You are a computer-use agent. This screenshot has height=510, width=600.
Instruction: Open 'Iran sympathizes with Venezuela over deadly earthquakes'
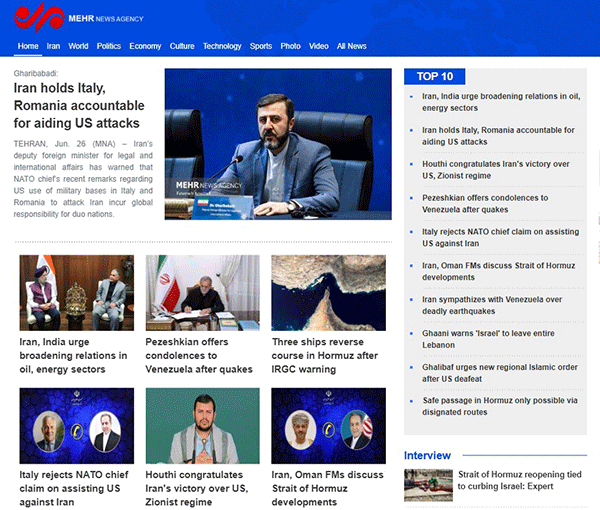pyautogui.click(x=492, y=305)
